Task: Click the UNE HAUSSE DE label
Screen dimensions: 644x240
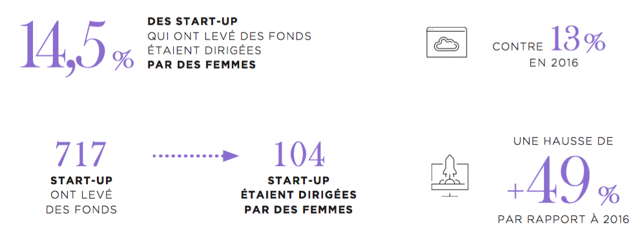Action: pyautogui.click(x=563, y=141)
